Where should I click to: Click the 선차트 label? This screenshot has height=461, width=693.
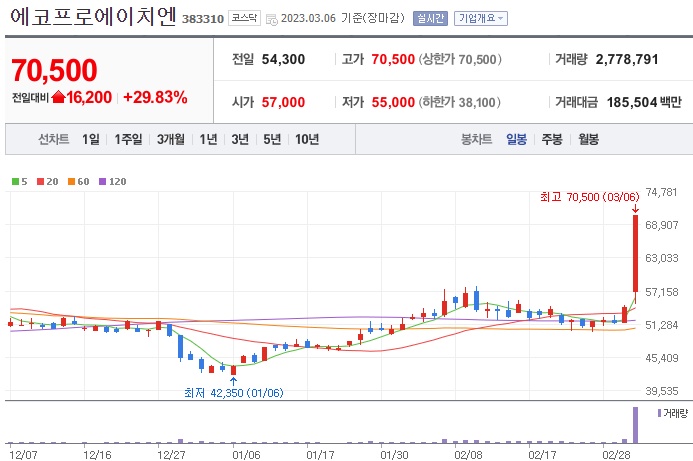[x=53, y=139]
